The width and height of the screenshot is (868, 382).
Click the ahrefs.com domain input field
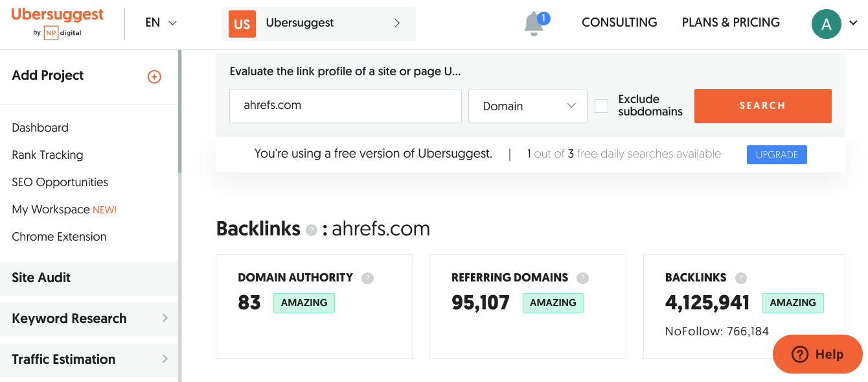[x=345, y=106]
